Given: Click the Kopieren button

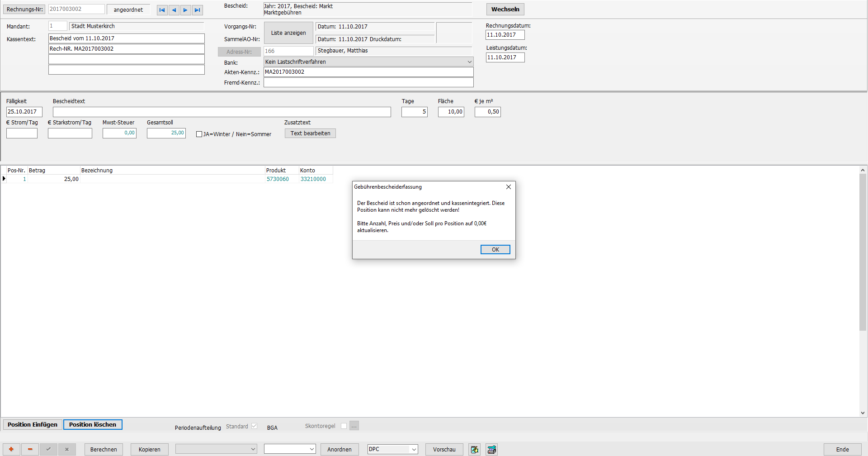Looking at the screenshot, I should [150, 449].
